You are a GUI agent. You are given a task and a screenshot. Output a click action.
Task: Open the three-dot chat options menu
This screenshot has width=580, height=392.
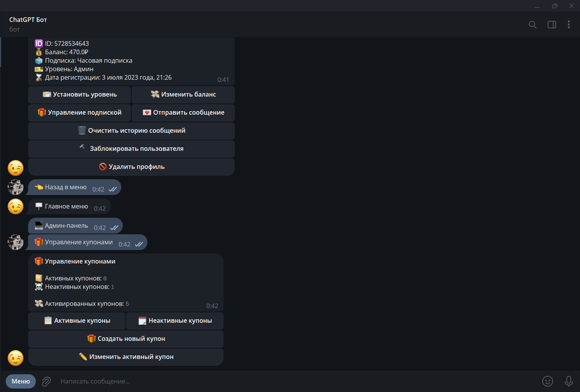[x=568, y=25]
